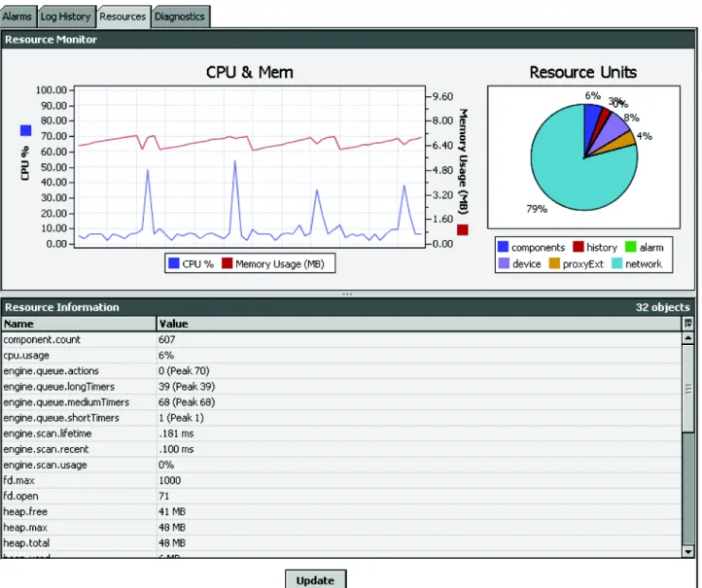Select the component.count row
Screen dimensions: 702x588
coord(342,339)
